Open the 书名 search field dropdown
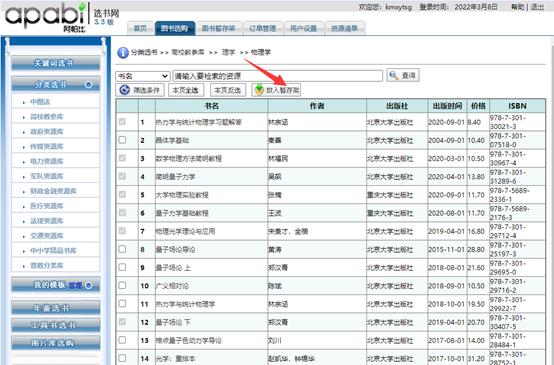Screen dimensions: 554x365 pyautogui.click(x=143, y=76)
